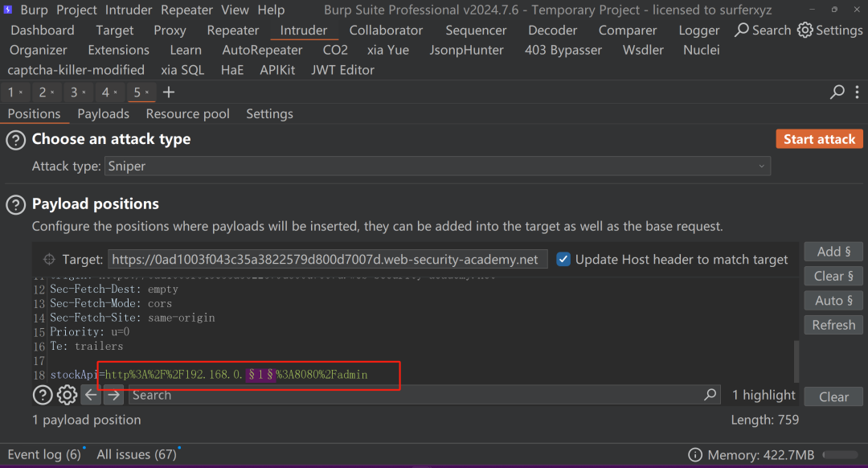Go to next search match arrow
The height and width of the screenshot is (468, 868).
[113, 395]
